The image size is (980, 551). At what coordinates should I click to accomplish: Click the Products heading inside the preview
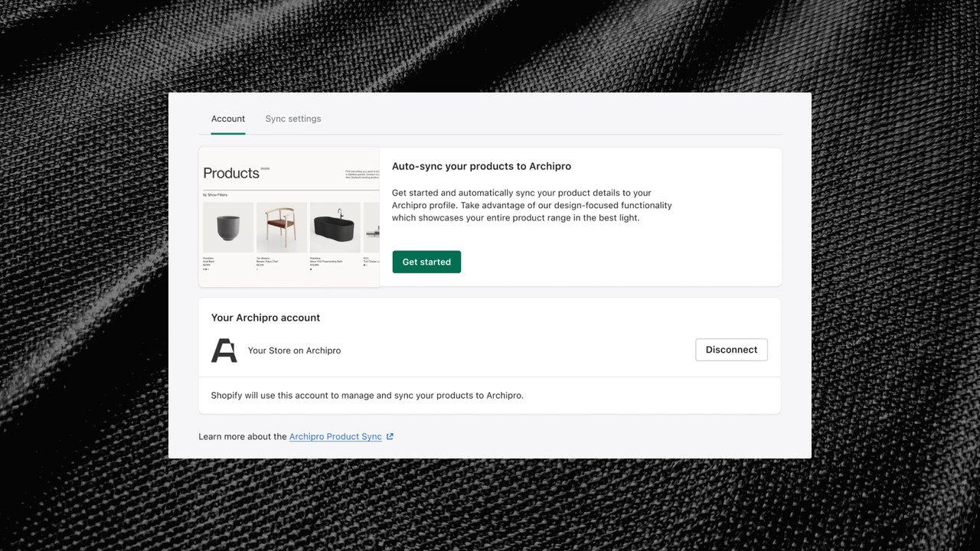231,173
